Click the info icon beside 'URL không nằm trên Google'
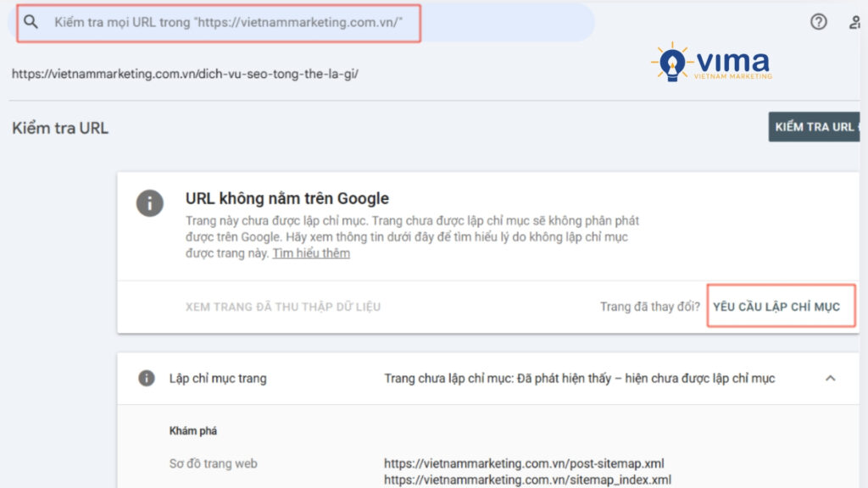The width and height of the screenshot is (868, 488). pyautogui.click(x=150, y=203)
